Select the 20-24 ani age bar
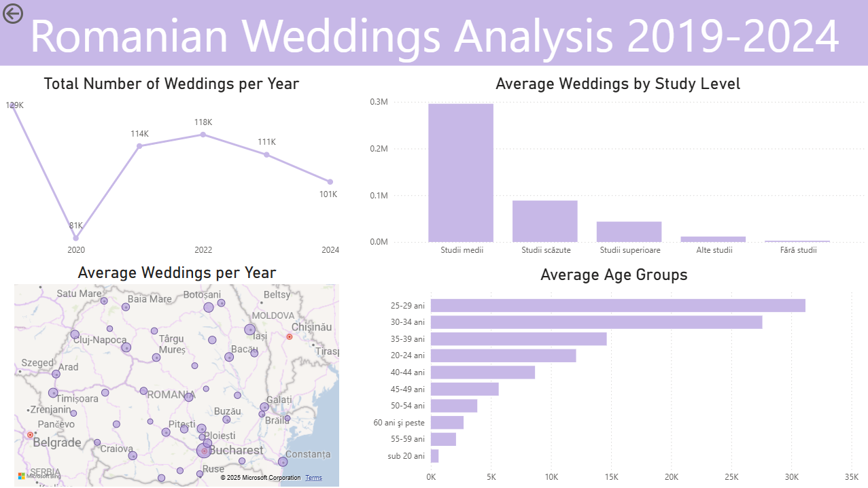 point(503,355)
